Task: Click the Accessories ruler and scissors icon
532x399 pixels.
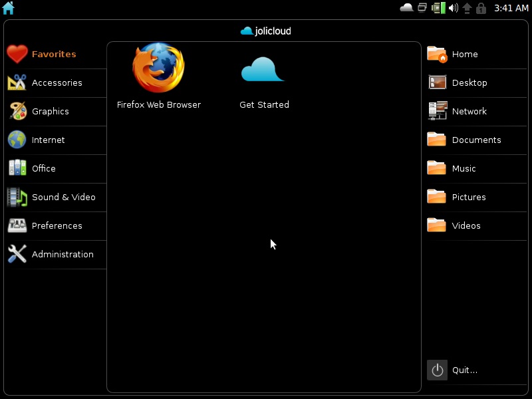Action: pyautogui.click(x=17, y=82)
